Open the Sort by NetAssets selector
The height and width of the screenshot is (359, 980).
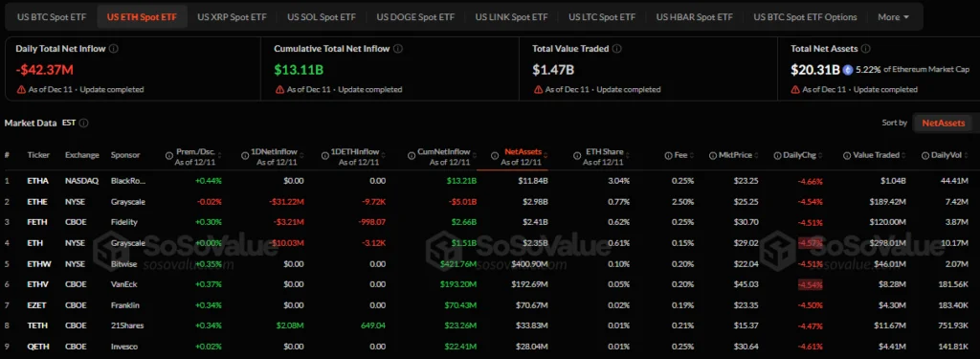[x=943, y=123]
